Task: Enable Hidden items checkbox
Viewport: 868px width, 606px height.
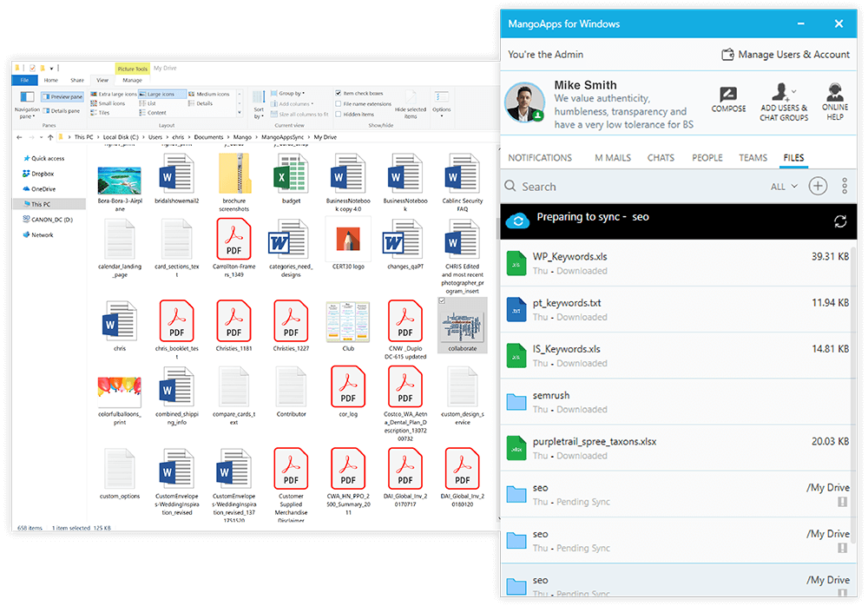Action: click(339, 114)
